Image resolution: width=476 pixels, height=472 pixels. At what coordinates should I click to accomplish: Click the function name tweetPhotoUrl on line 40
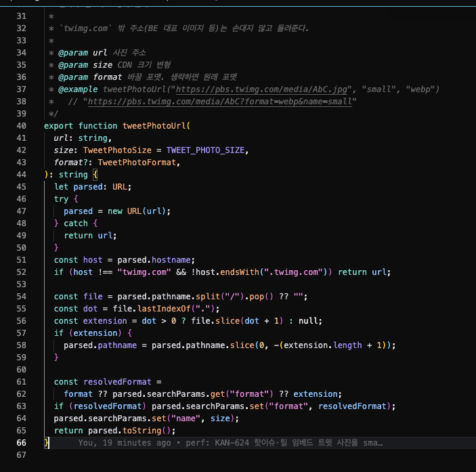pos(154,126)
